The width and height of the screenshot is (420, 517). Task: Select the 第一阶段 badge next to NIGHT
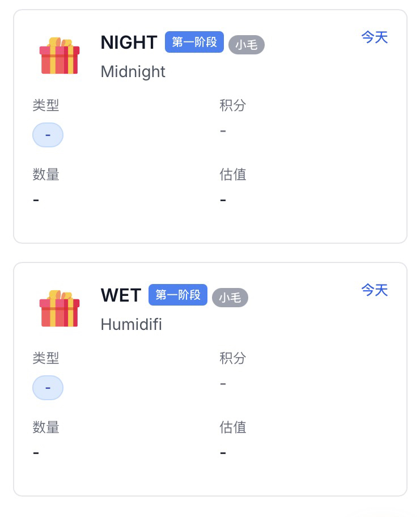tap(194, 43)
